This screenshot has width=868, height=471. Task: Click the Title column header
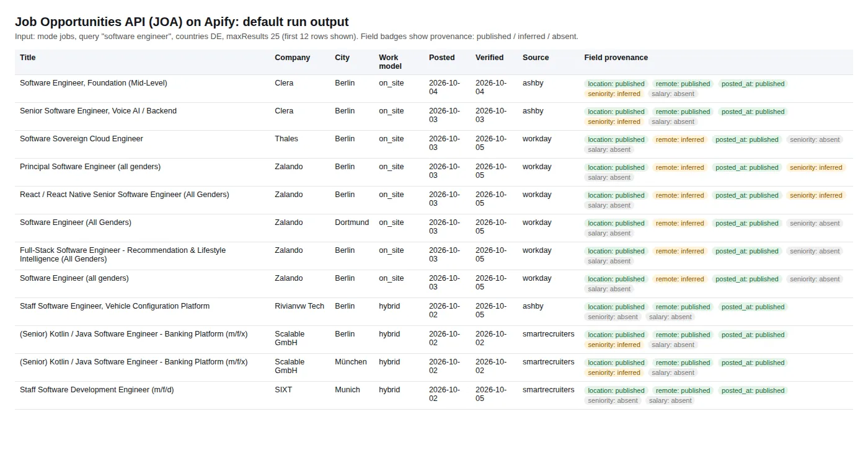click(x=28, y=58)
